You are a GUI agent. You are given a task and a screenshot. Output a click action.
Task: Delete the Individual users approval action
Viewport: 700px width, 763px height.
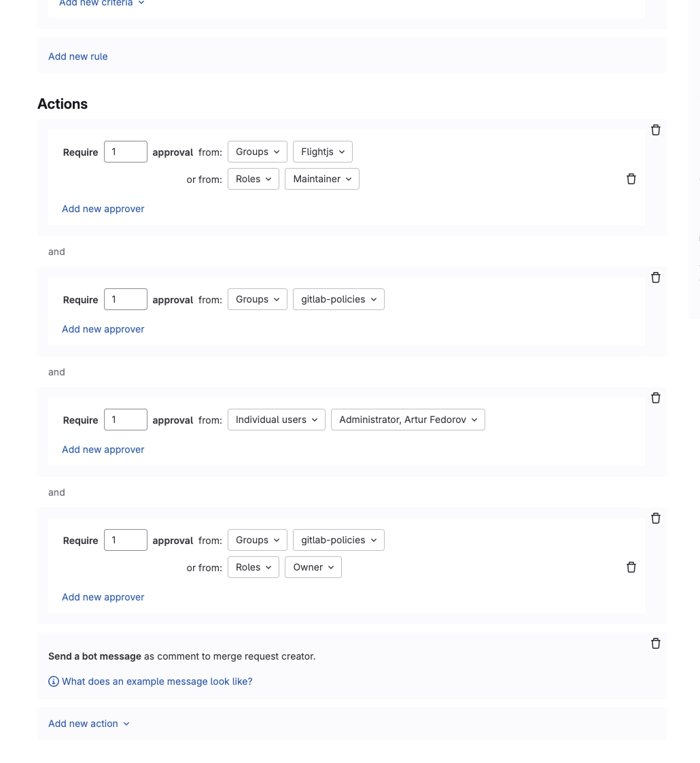pos(655,398)
